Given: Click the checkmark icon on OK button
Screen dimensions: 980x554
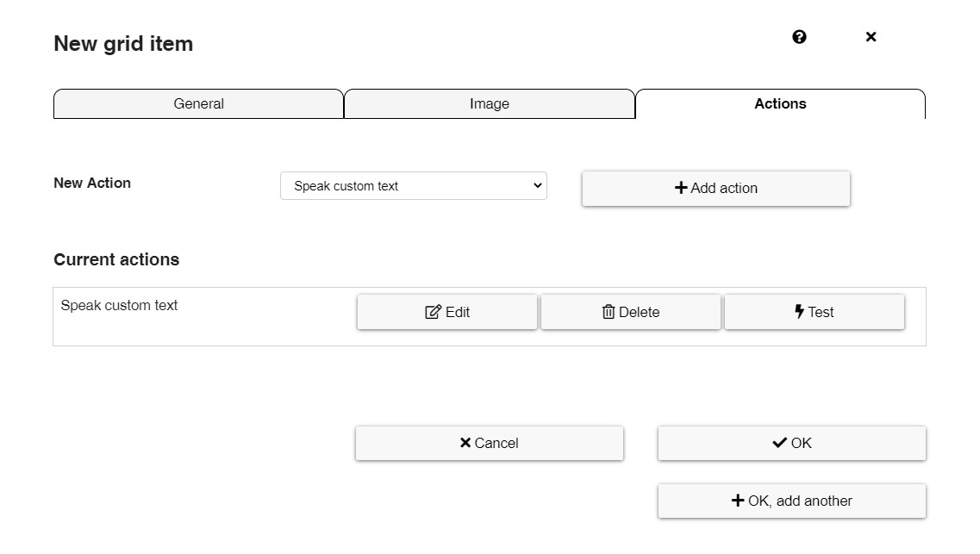Looking at the screenshot, I should click(x=779, y=442).
